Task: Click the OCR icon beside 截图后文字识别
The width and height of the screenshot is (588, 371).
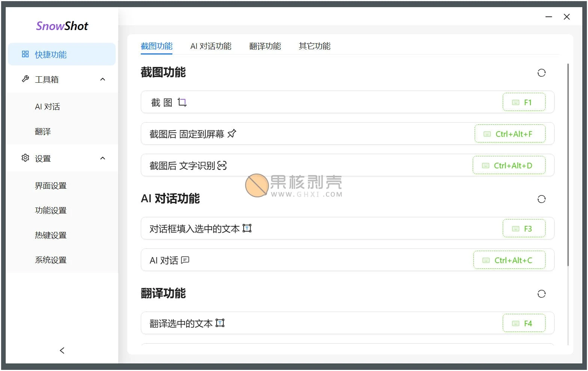Action: coord(222,165)
